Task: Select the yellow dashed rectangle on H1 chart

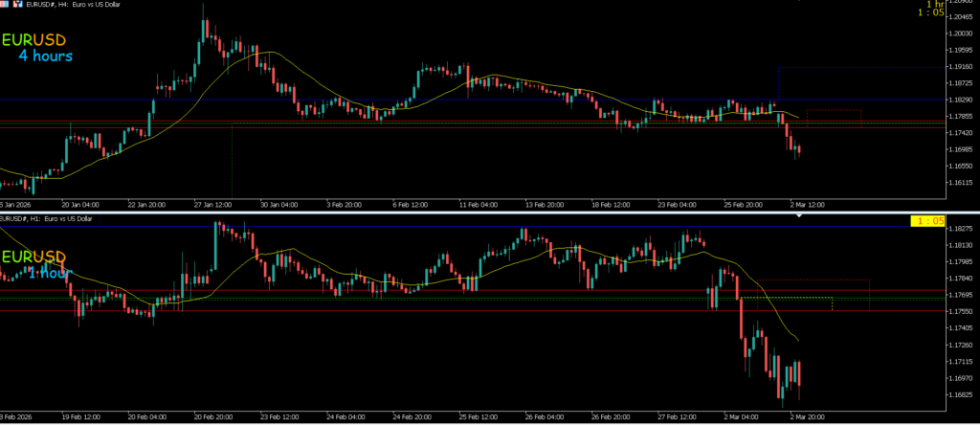Action: point(785,298)
